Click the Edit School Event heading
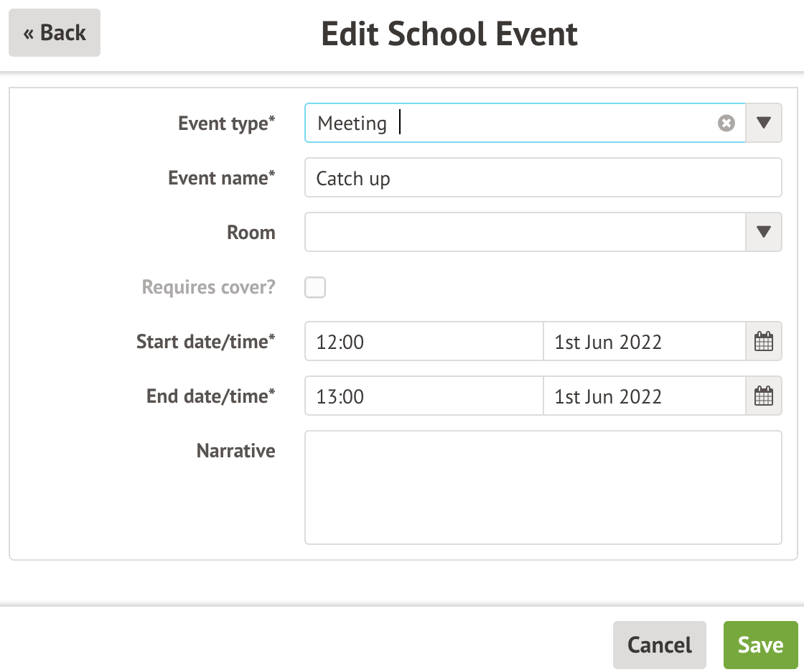The height and width of the screenshot is (672, 804). pos(449,34)
